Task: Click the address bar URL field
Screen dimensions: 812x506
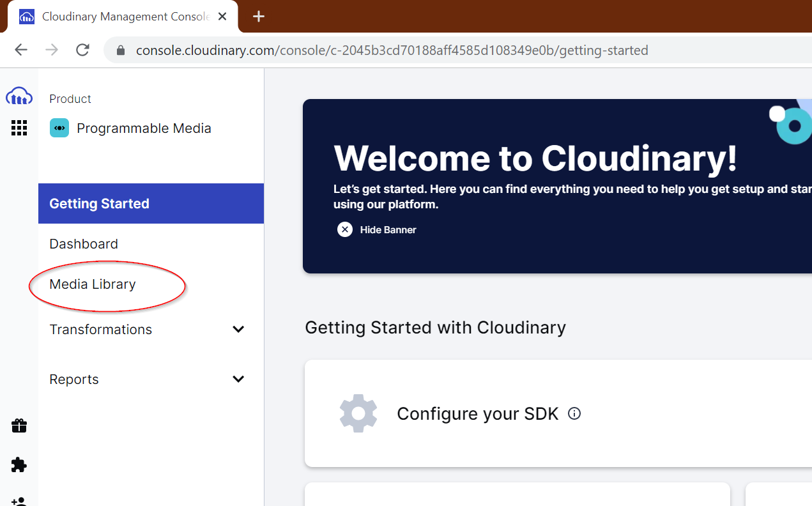Action: (457, 50)
